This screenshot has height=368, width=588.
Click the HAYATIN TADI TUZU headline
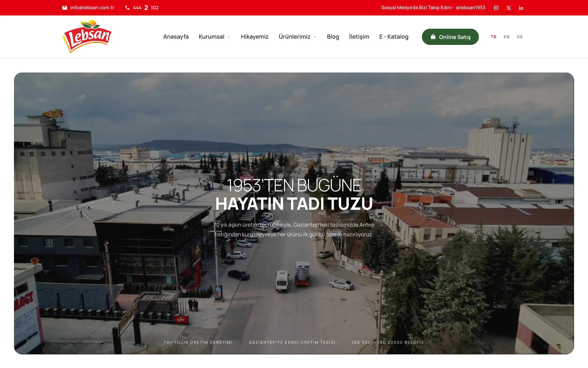tap(294, 204)
